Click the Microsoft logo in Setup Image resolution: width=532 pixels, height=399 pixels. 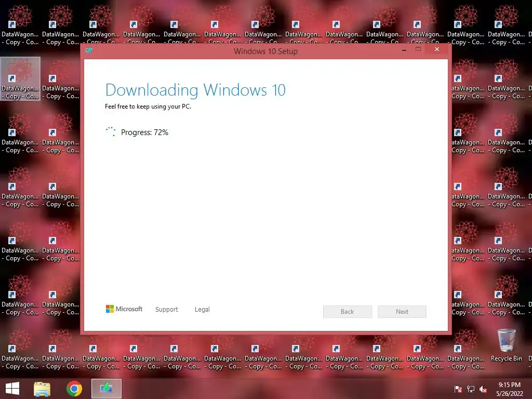[x=124, y=309]
